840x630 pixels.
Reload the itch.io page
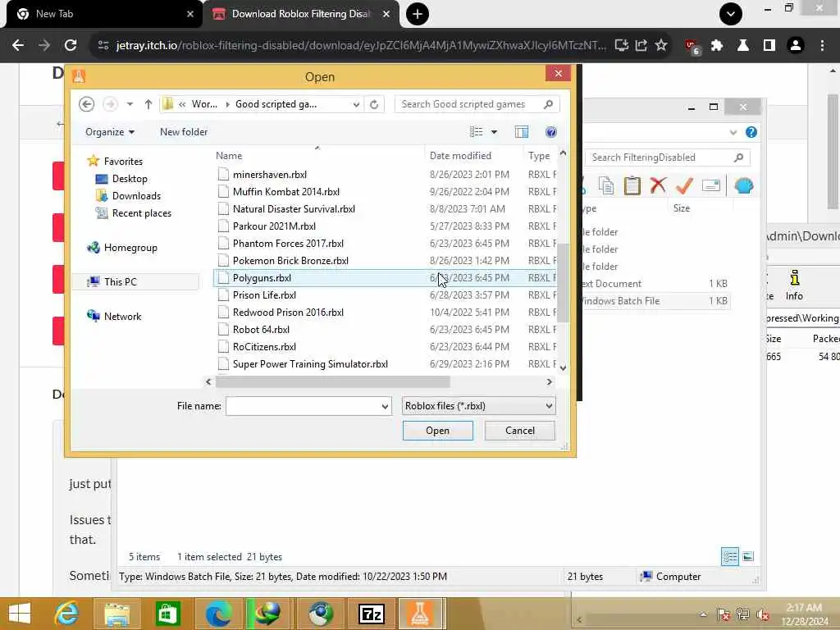(x=71, y=46)
